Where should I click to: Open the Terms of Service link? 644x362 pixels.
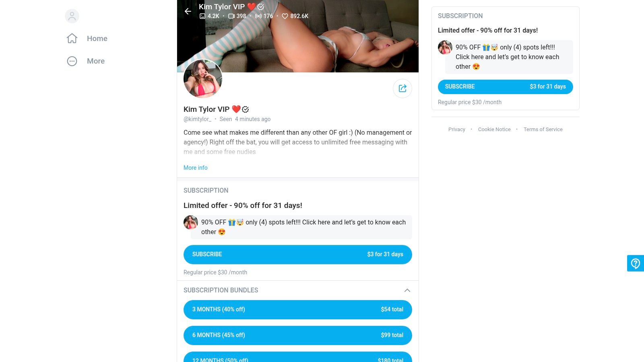point(543,130)
